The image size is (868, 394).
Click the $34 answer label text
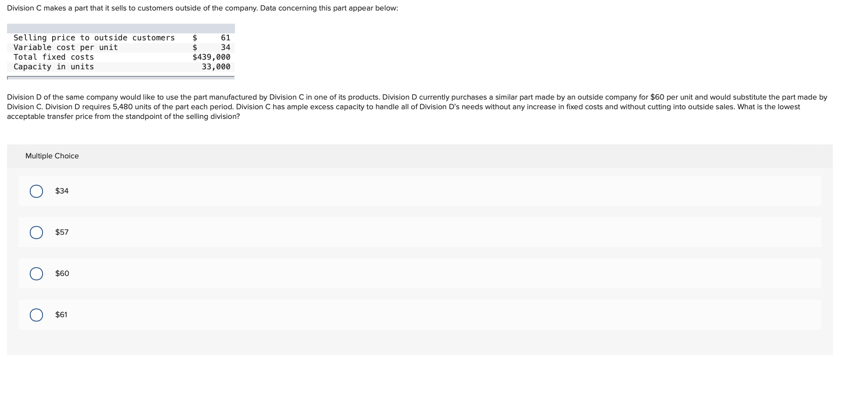(x=62, y=190)
